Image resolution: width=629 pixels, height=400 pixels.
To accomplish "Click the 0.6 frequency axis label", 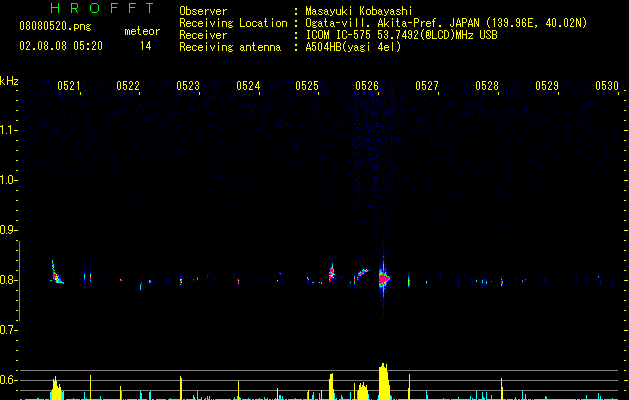I will 8,380.
